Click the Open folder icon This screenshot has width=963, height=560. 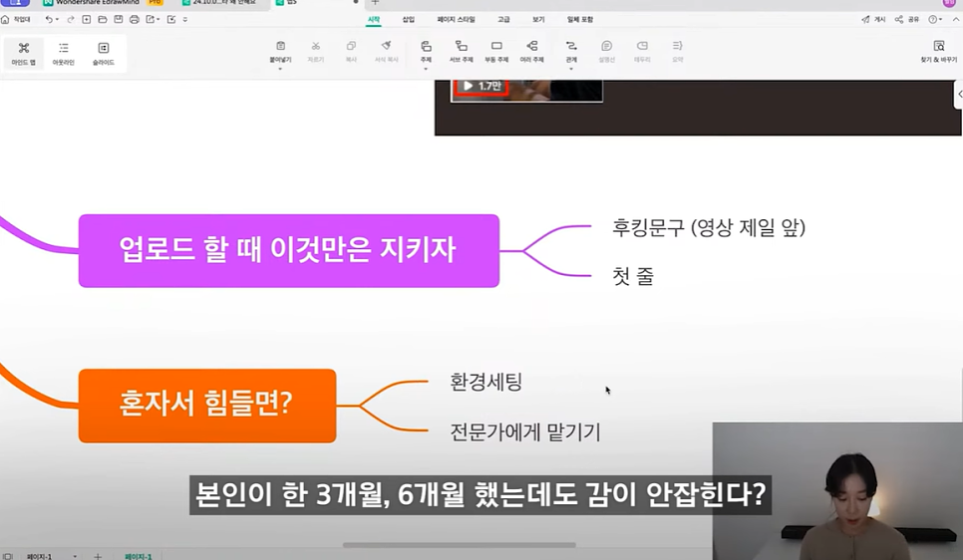[103, 20]
